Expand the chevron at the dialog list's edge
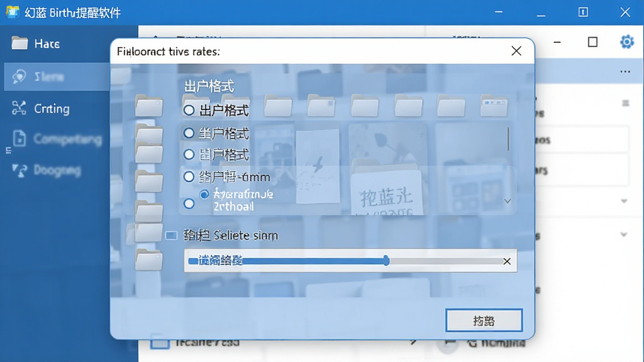644x362 pixels. pyautogui.click(x=508, y=201)
